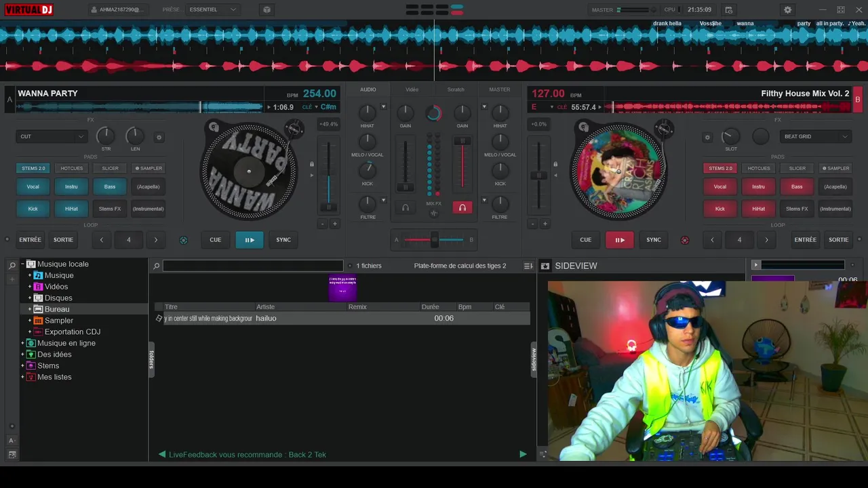Open ESSENTIEL layout dropdown
The image size is (868, 488).
tap(213, 9)
